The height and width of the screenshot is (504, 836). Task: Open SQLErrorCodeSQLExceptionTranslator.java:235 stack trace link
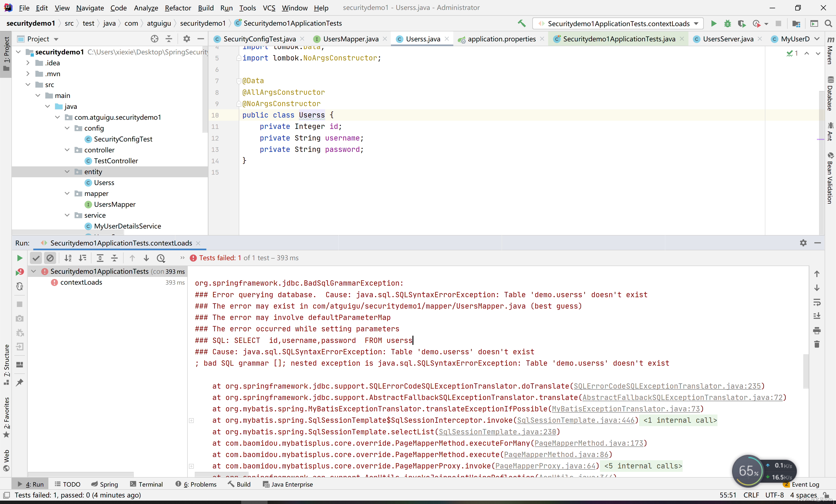[x=667, y=386]
